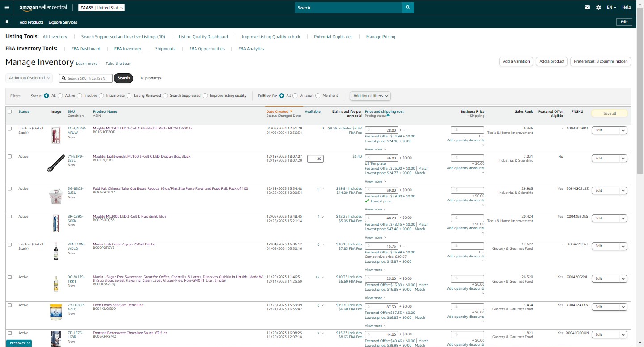Check the select-all checkbox in table header

10,111
